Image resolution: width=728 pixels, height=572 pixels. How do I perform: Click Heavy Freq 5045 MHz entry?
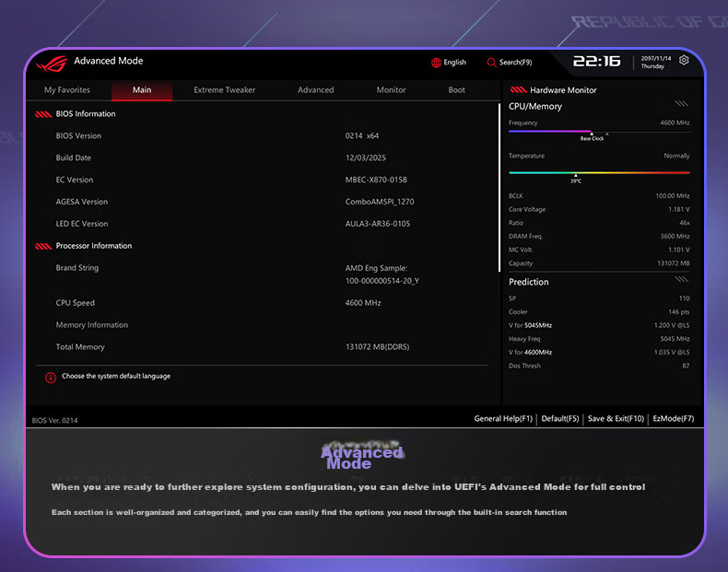[599, 339]
